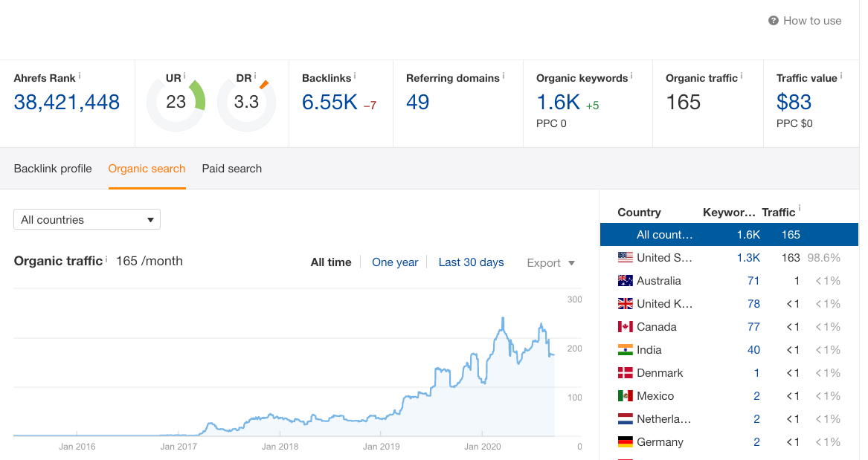Click Referring domains value 49

click(x=417, y=103)
